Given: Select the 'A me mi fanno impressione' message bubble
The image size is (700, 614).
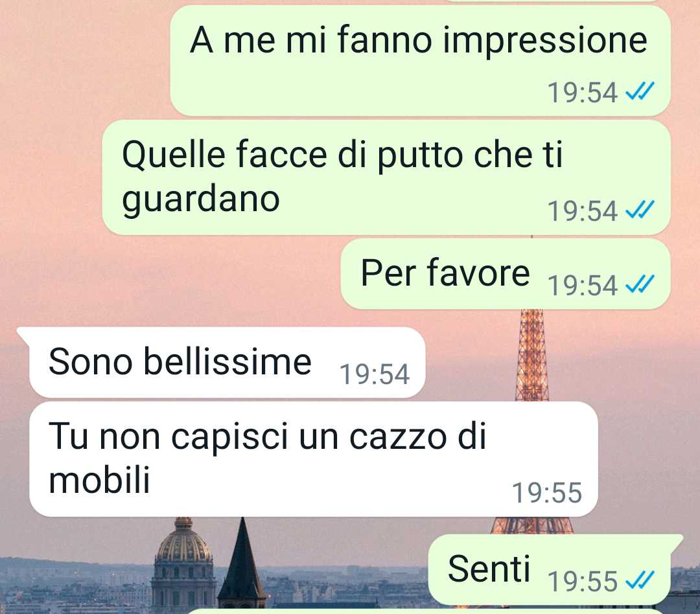Looking at the screenshot, I should (x=420, y=61).
